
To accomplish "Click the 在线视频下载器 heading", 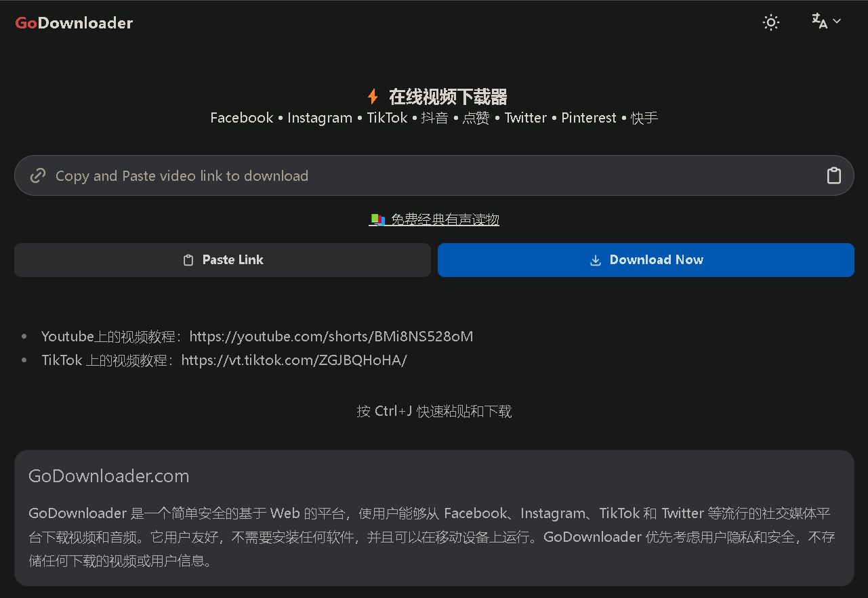I will [x=448, y=97].
